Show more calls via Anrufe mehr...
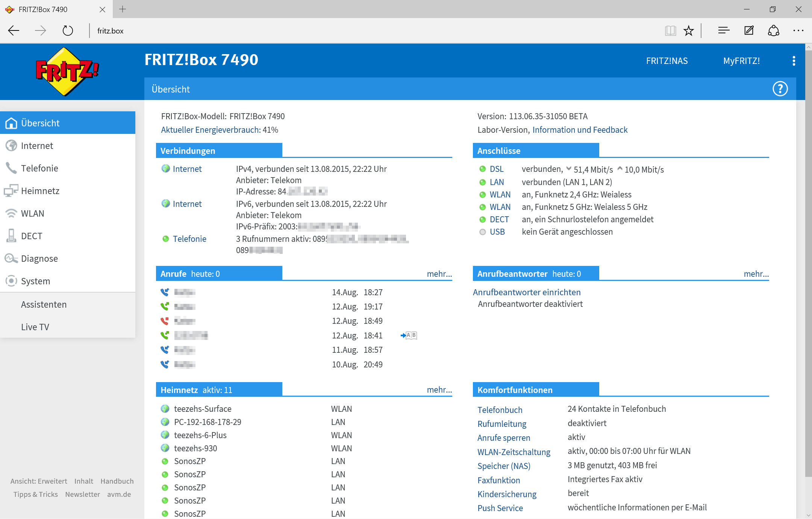Viewport: 812px width, 519px height. [439, 274]
